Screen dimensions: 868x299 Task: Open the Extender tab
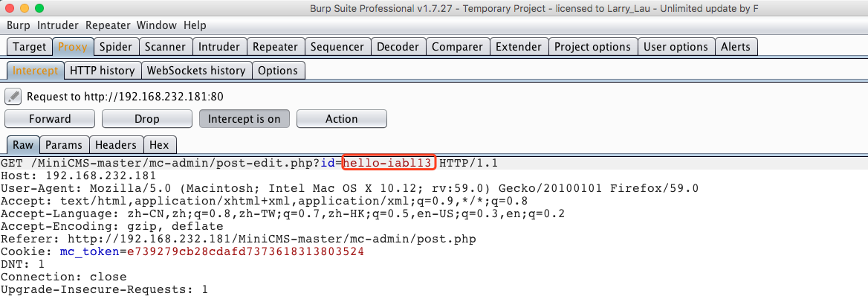519,47
